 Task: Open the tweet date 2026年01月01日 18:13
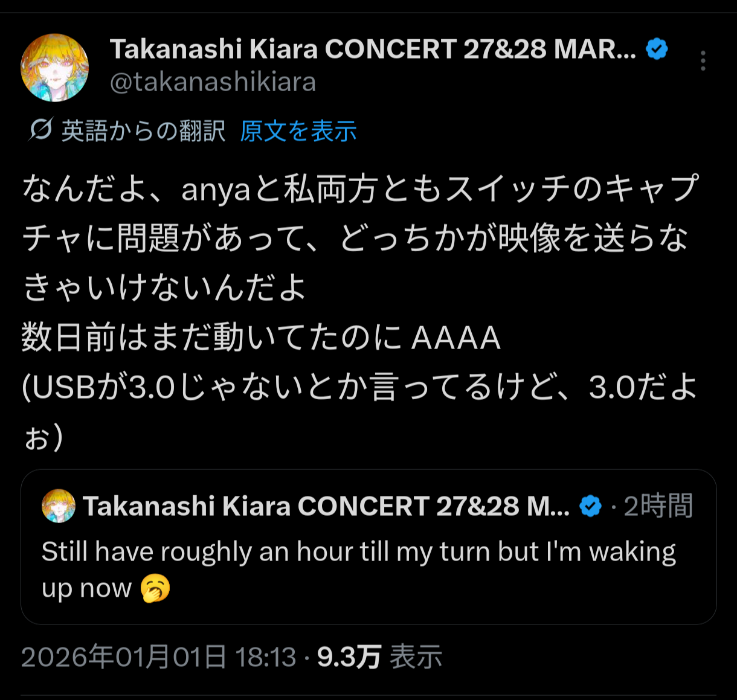[x=158, y=657]
